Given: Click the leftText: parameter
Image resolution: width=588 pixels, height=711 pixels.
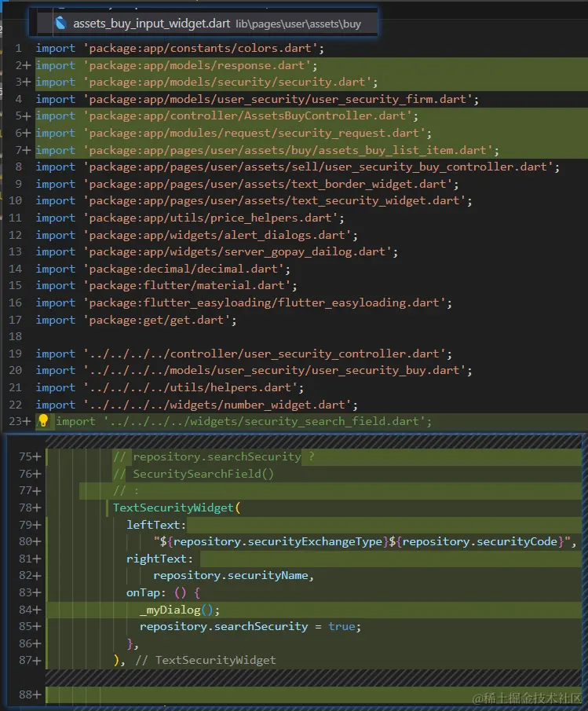Looking at the screenshot, I should 156,525.
